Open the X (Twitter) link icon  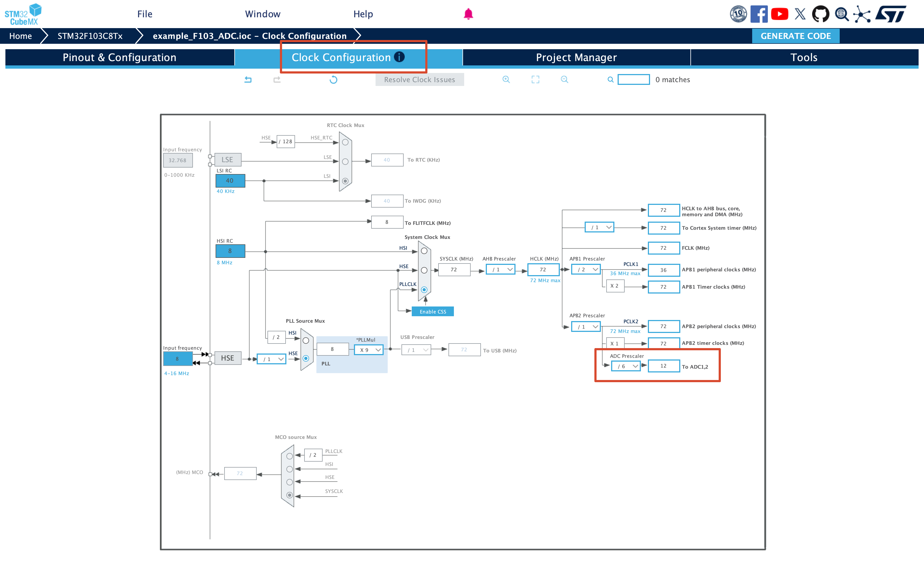tap(800, 14)
